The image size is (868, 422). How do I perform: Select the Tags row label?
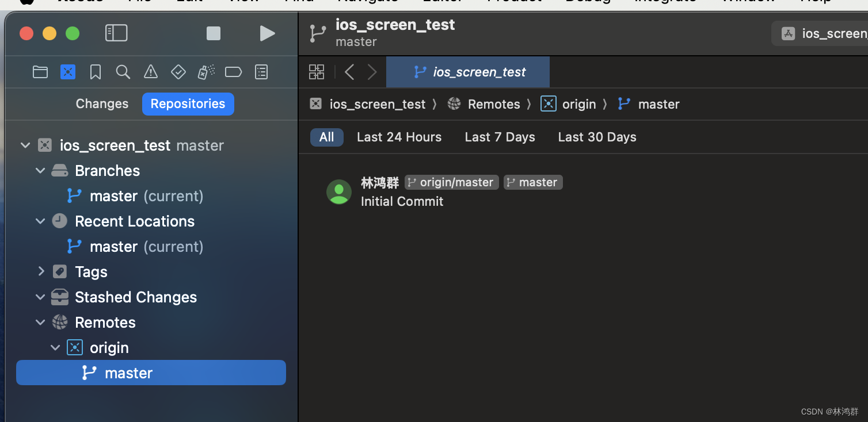pos(91,272)
